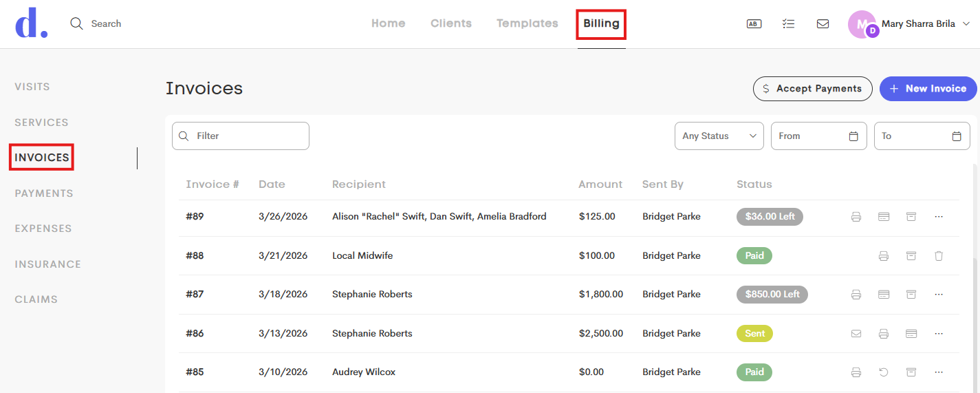
Task: Open more options for invoice #86
Action: pos(939,334)
